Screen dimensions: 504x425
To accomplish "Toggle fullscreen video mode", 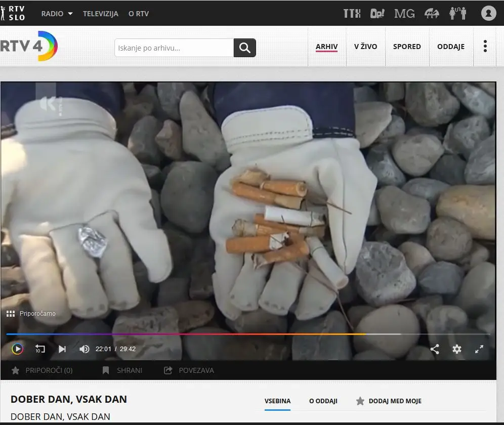I will 479,349.
